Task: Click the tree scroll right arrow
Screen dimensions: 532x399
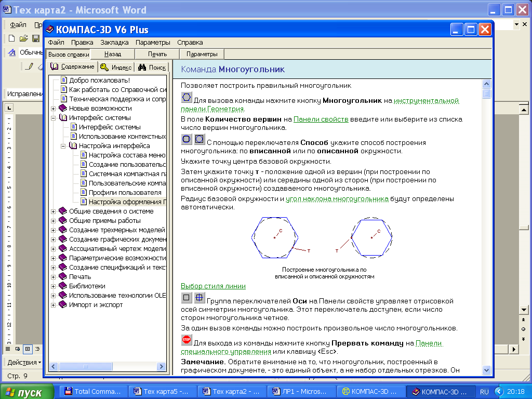Action: click(162, 366)
